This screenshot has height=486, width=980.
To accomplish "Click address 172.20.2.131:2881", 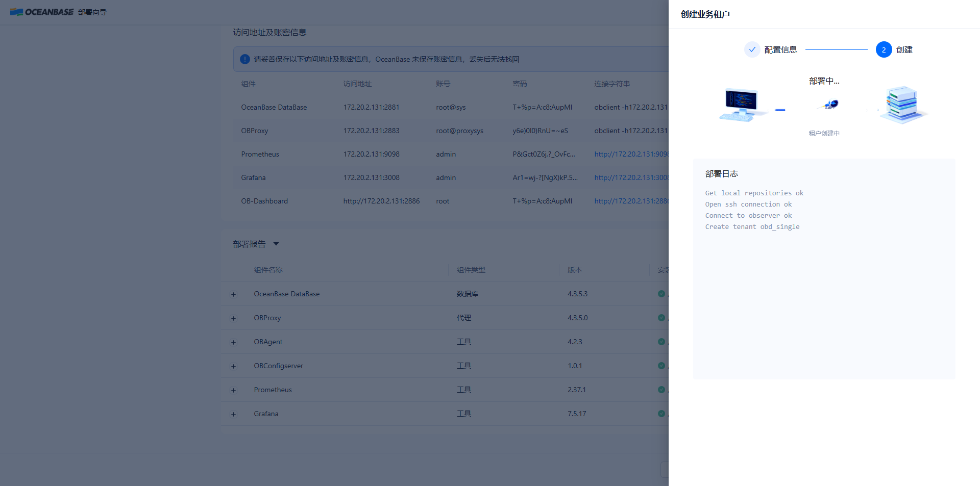I will pyautogui.click(x=371, y=107).
